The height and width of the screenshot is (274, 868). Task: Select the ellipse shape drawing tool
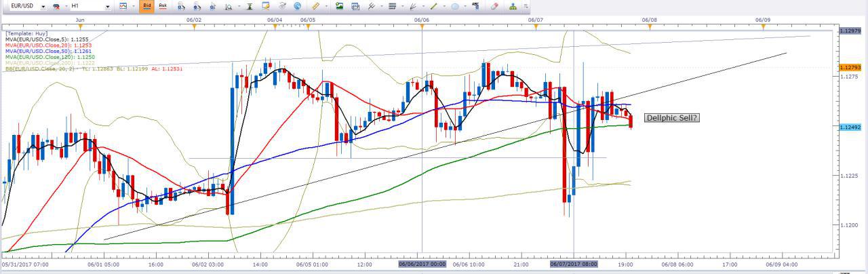(455, 6)
